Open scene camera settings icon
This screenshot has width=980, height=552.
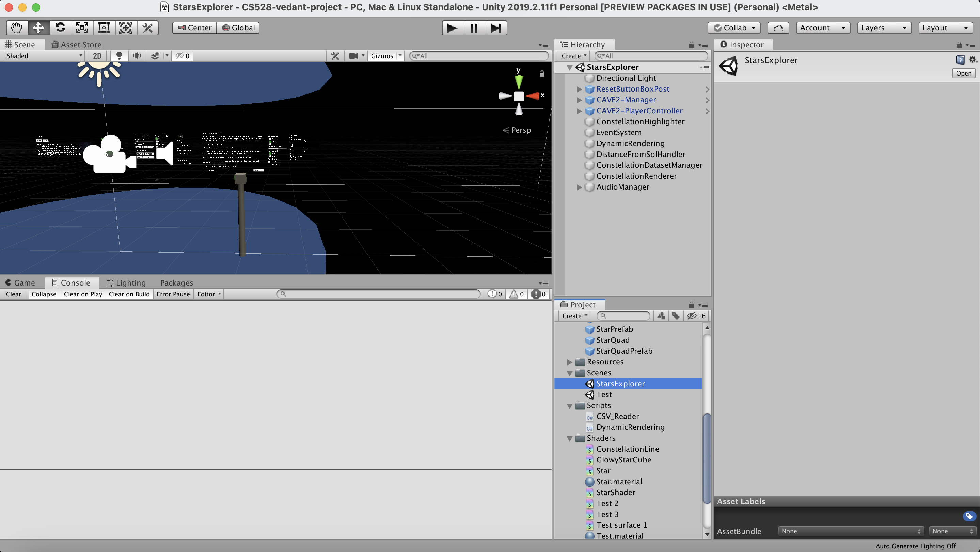[353, 56]
